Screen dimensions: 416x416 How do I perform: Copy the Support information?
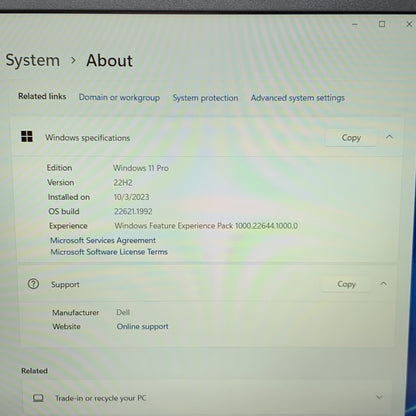346,284
